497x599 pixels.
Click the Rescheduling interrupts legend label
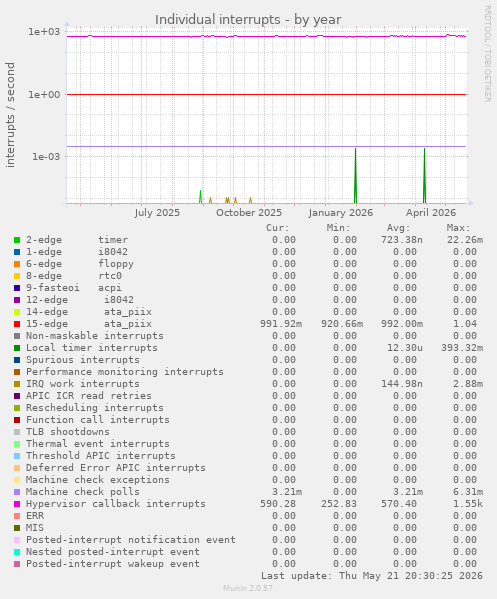point(94,408)
